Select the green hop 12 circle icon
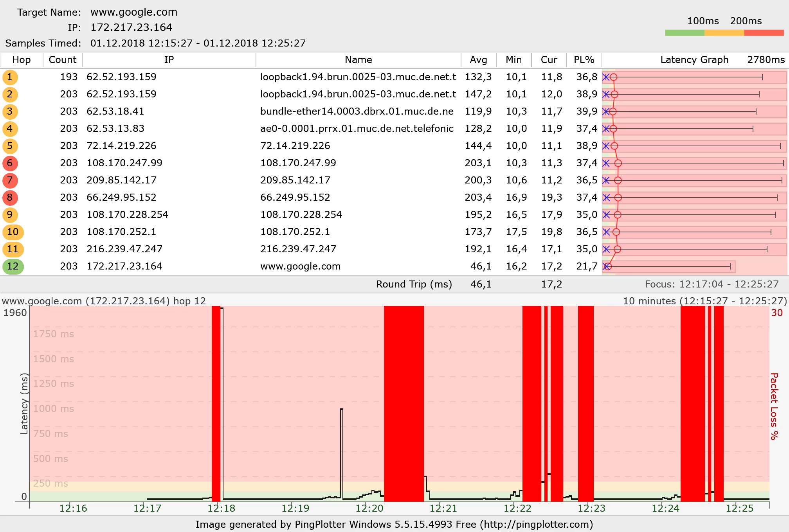The height and width of the screenshot is (532, 789). tap(13, 266)
